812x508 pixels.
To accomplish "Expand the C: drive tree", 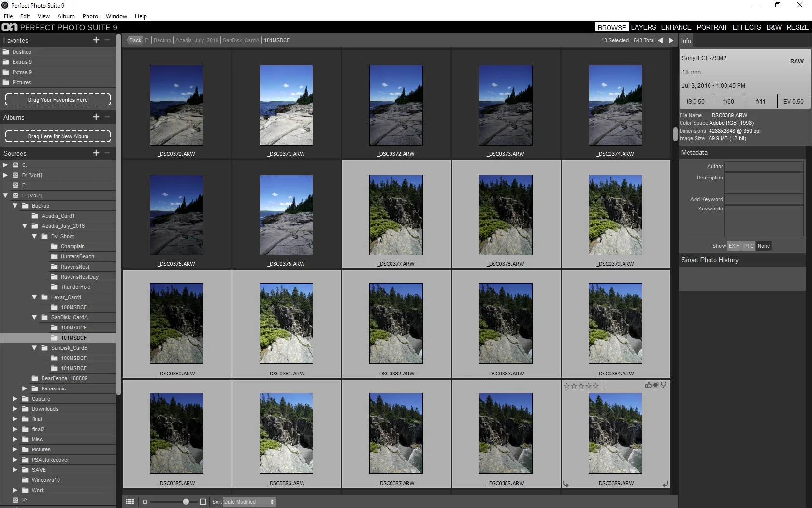I will click(5, 165).
